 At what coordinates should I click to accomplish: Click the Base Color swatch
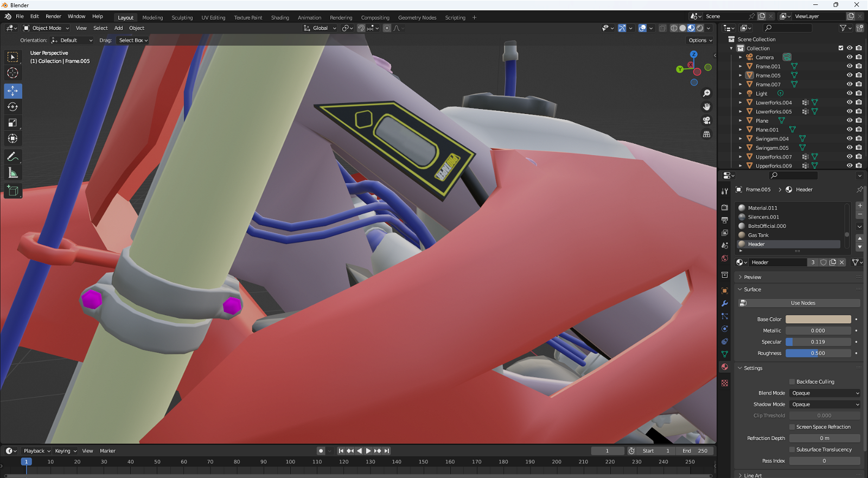818,320
